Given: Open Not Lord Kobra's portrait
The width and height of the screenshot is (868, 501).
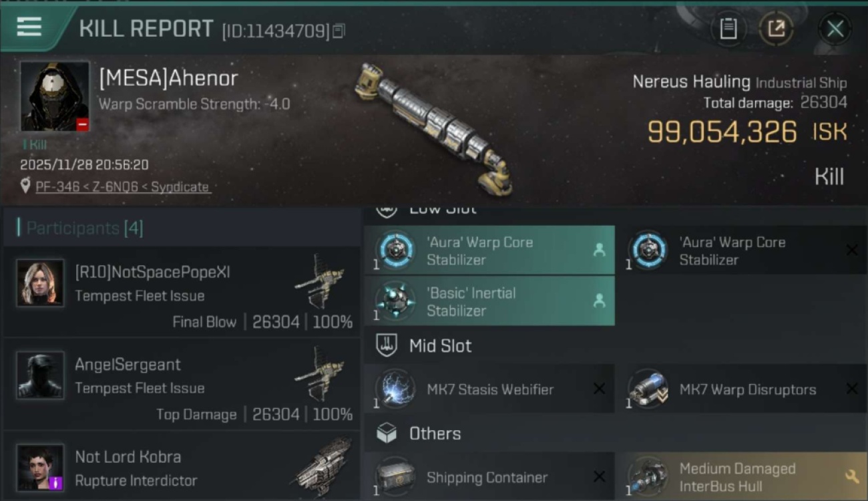Looking at the screenshot, I should click(40, 468).
